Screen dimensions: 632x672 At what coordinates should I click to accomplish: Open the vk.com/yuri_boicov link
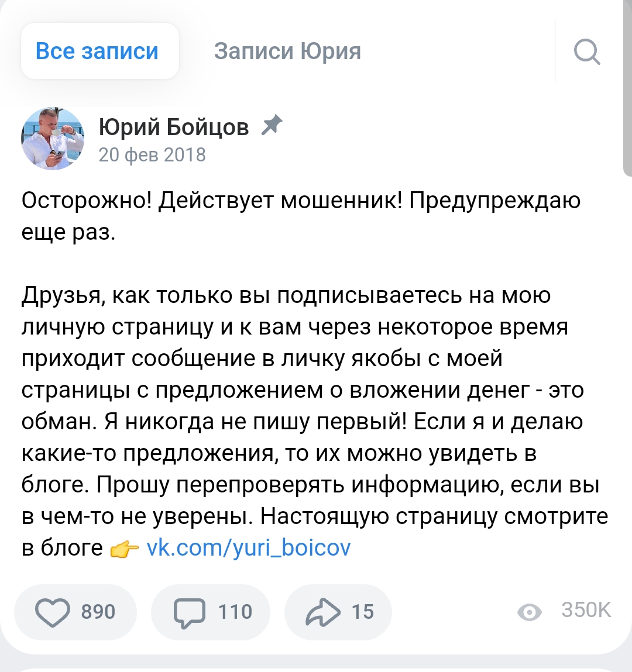248,548
